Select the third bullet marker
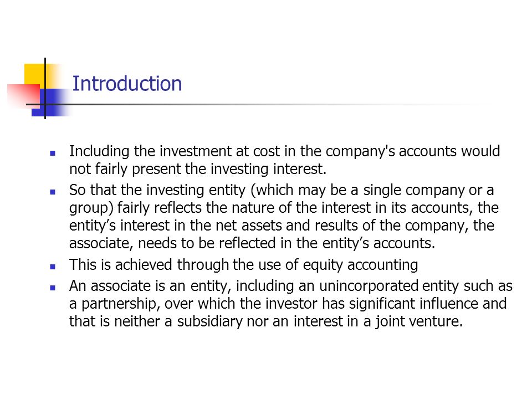The height and width of the screenshot is (399, 532). [53, 267]
